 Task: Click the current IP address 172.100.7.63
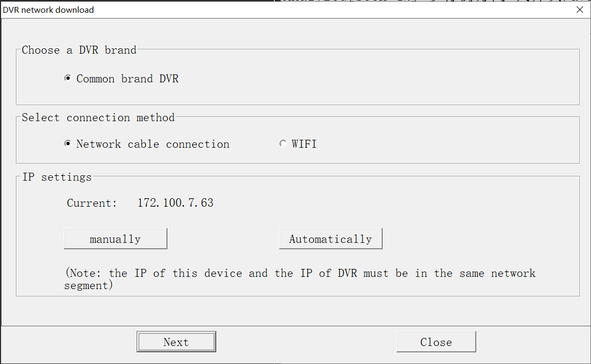pyautogui.click(x=175, y=203)
